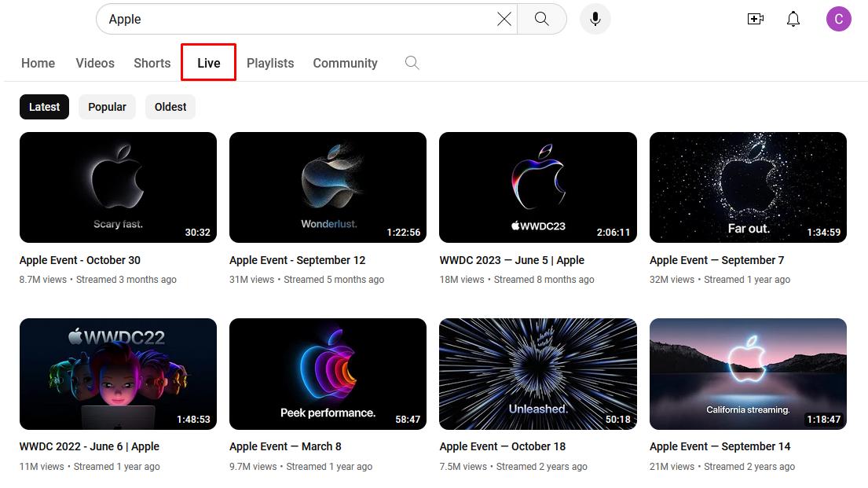Open the account avatar labeled C
This screenshot has width=868, height=488.
839,20
